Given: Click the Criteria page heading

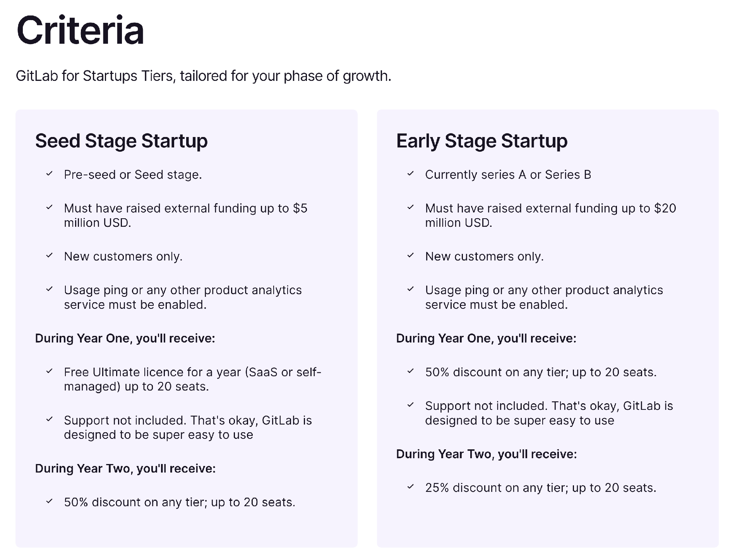Looking at the screenshot, I should [80, 30].
